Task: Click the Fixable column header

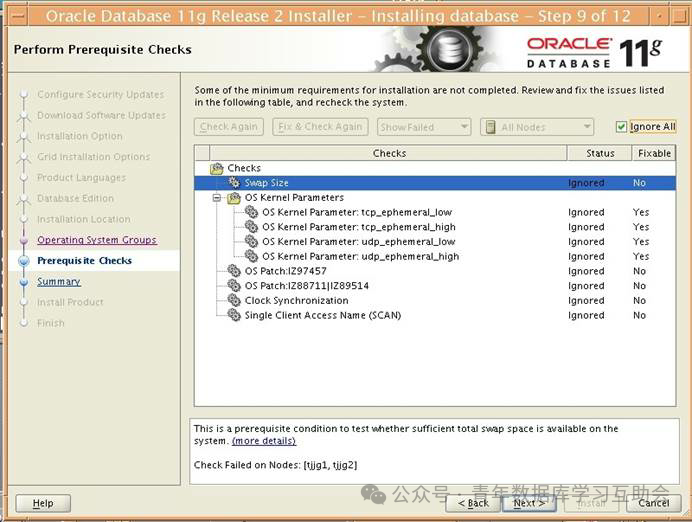Action: [x=654, y=153]
